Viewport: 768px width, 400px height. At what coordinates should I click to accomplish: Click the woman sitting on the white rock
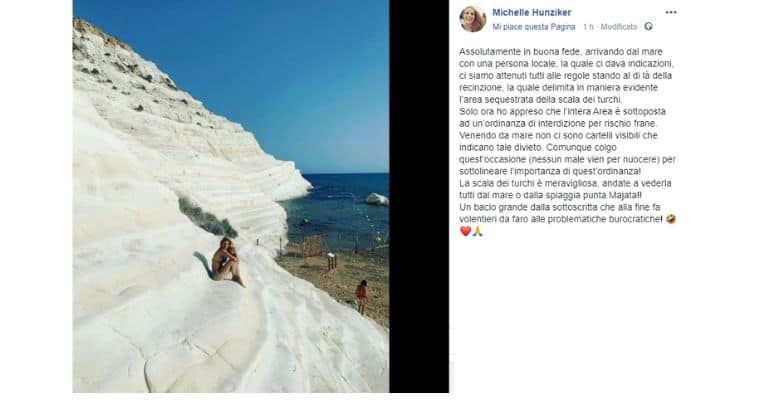coord(226,260)
